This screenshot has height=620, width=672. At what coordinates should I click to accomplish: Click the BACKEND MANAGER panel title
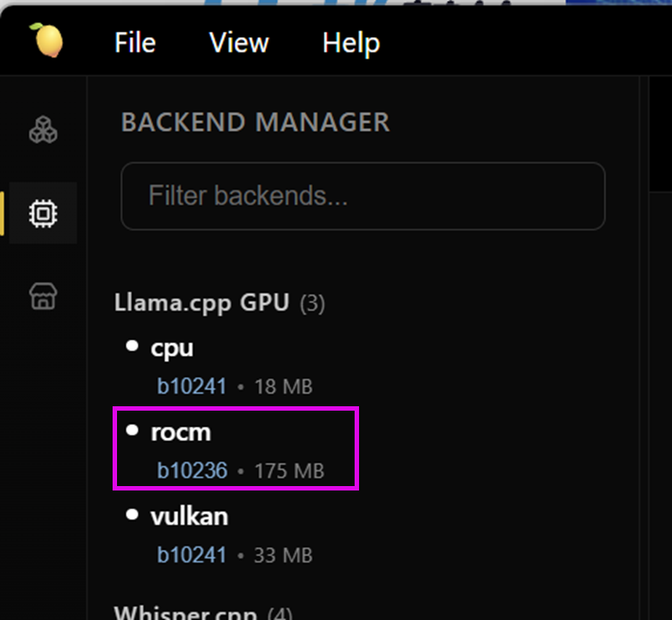pyautogui.click(x=255, y=122)
